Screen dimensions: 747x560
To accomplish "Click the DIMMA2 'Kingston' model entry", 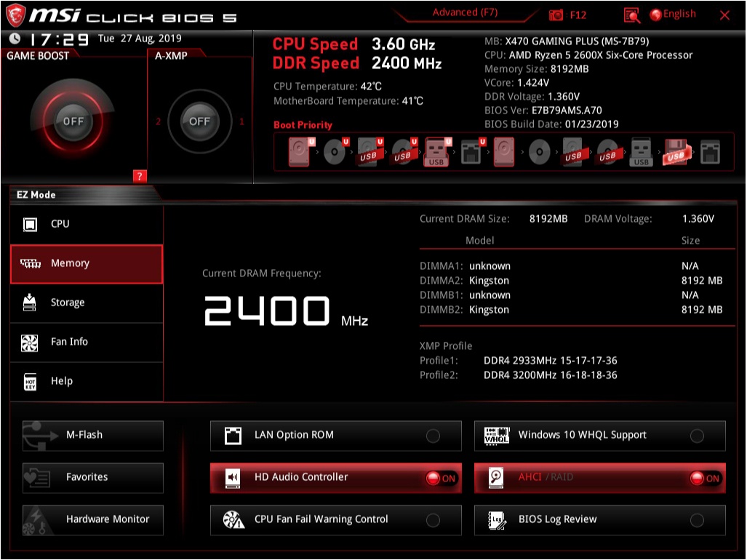I will (489, 281).
